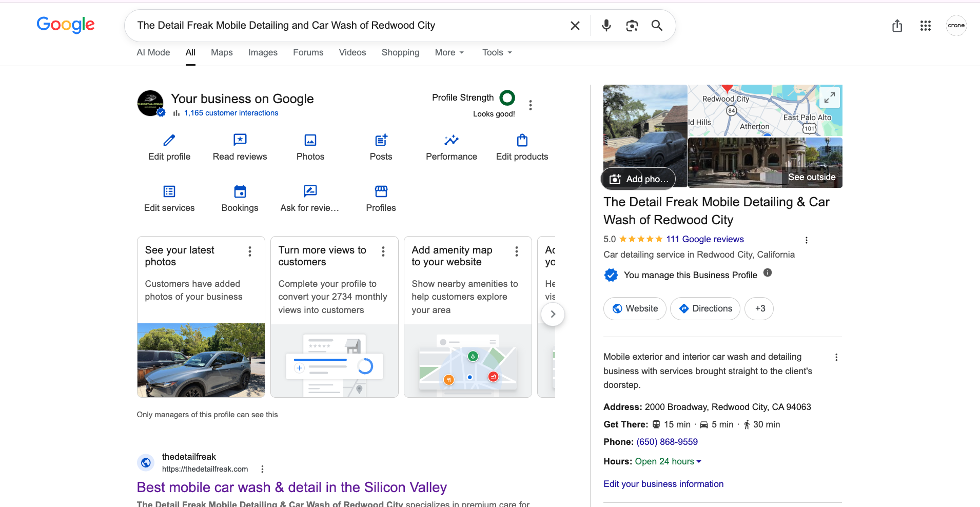Open the Posts icon
The width and height of the screenshot is (980, 507).
click(381, 140)
